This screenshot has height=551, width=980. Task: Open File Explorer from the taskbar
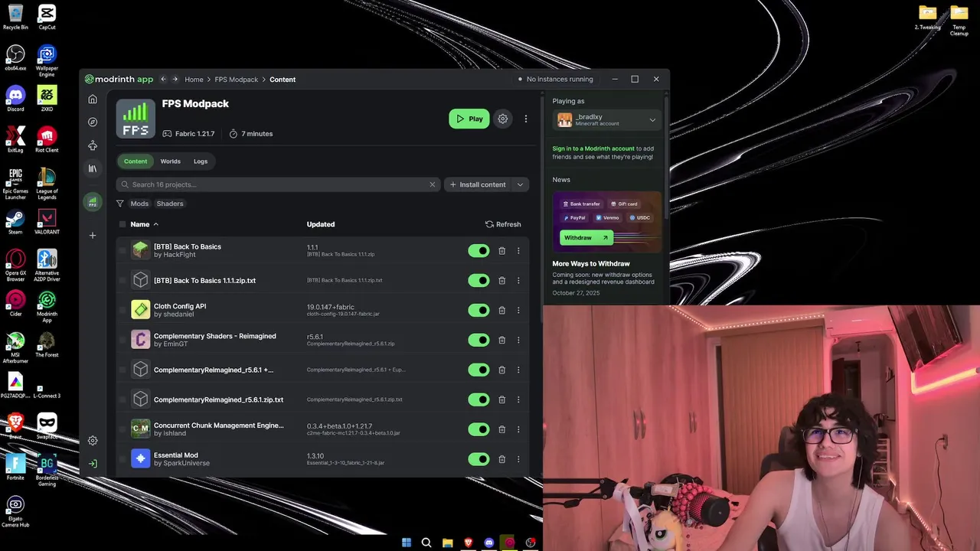click(448, 543)
